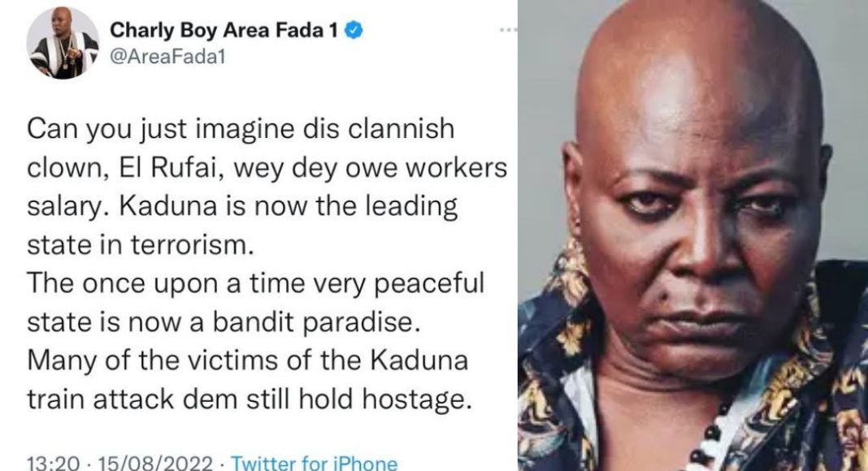
Task: Select the line 'The once upon a time very peaceful'
Action: pyautogui.click(x=255, y=284)
